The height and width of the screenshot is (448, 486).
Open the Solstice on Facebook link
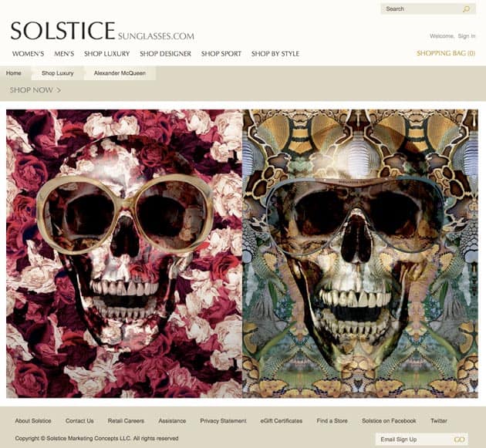pyautogui.click(x=389, y=421)
